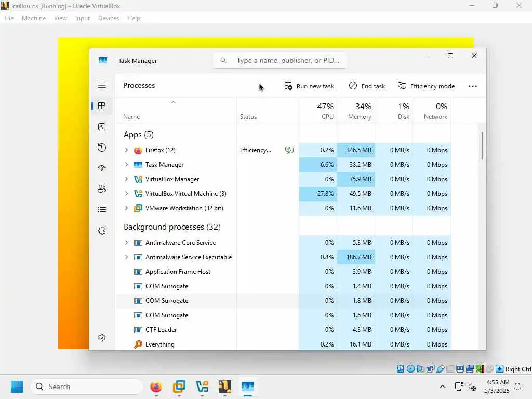The image size is (532, 399).
Task: Open the Details sidebar icon
Action: pos(102,210)
